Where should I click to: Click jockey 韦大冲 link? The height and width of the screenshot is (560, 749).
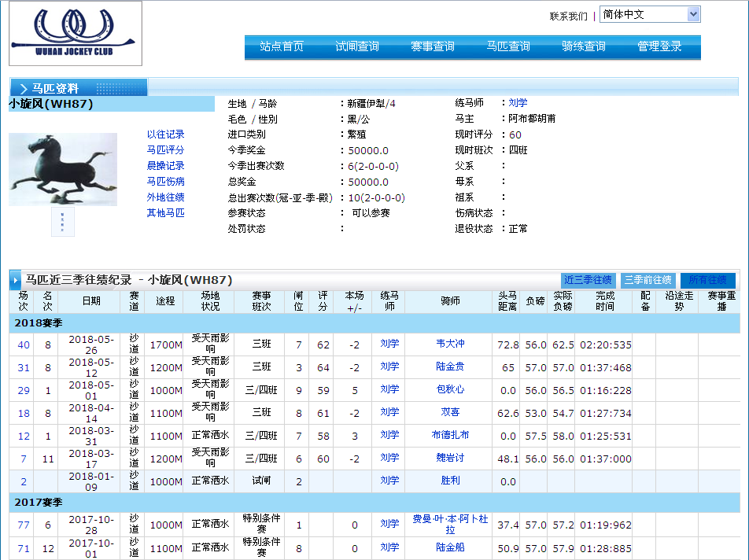[x=450, y=344]
